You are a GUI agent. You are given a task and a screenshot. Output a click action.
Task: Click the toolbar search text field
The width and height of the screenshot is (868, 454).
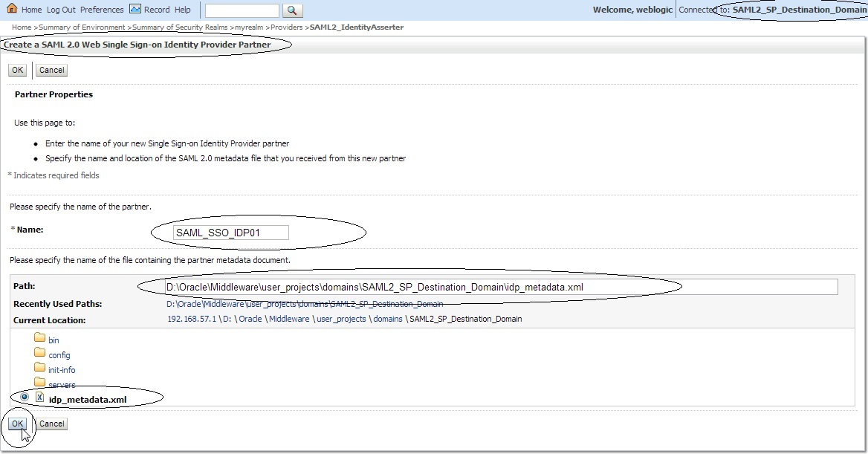pyautogui.click(x=242, y=10)
